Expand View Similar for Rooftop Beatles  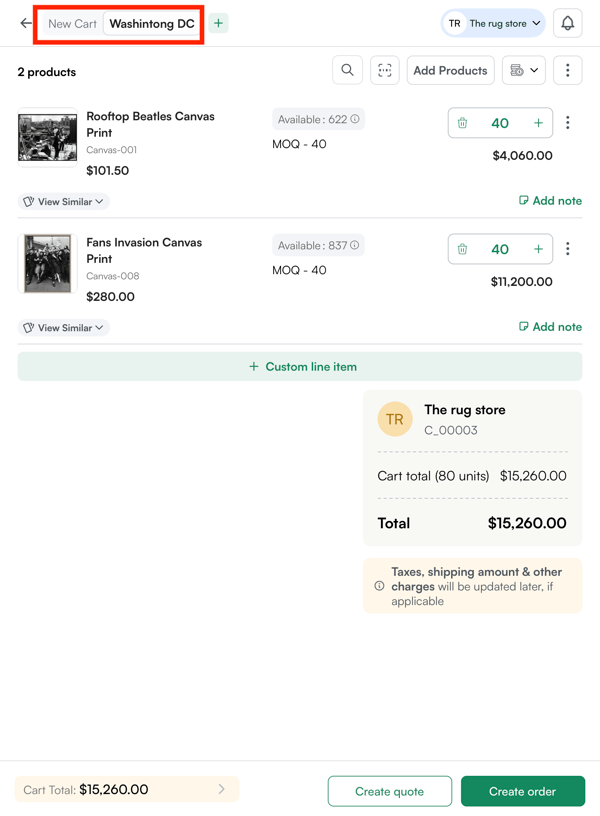pyautogui.click(x=64, y=202)
